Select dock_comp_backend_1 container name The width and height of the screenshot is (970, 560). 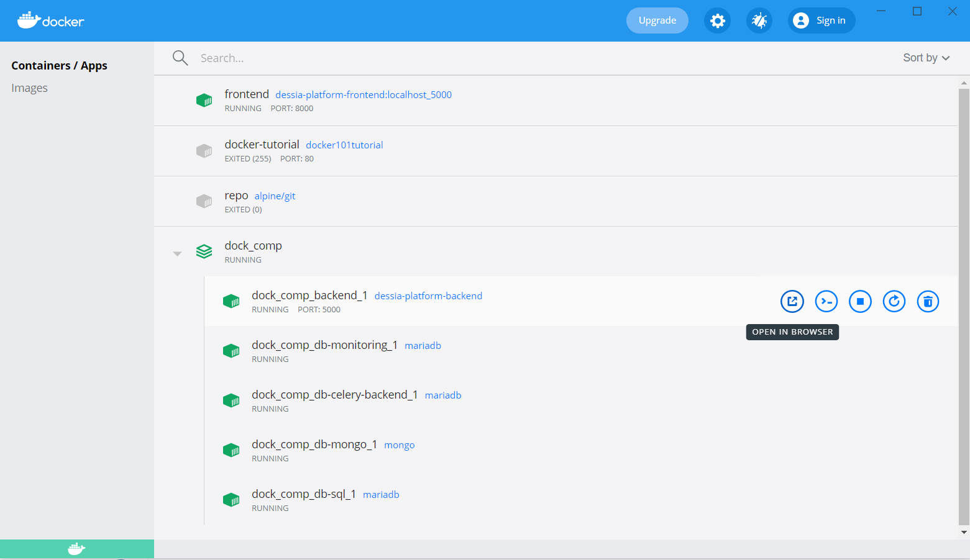click(309, 296)
